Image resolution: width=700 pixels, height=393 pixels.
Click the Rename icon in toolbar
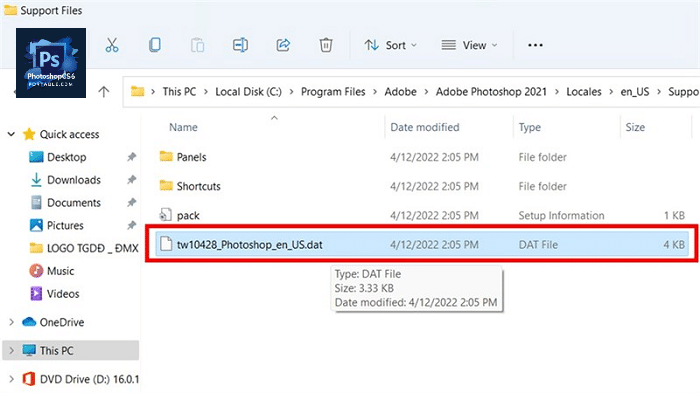pos(240,45)
